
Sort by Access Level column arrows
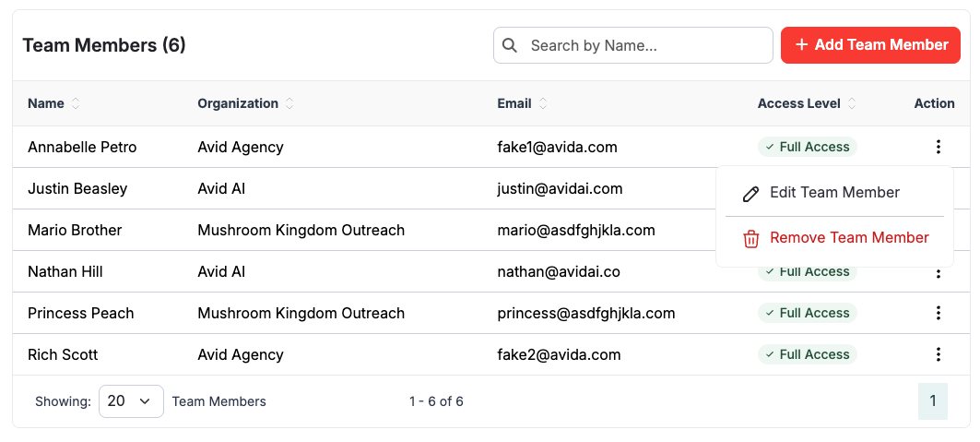click(x=852, y=103)
